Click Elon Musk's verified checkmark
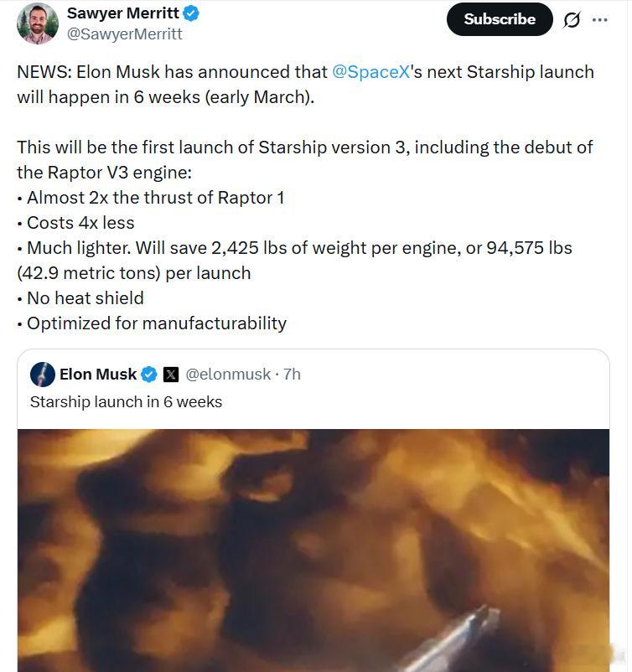 point(149,374)
